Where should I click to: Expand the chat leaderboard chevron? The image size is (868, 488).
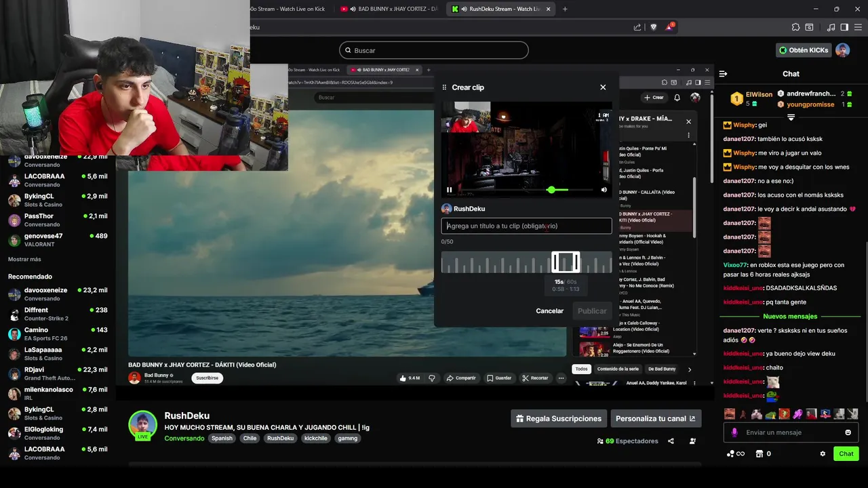[791, 117]
